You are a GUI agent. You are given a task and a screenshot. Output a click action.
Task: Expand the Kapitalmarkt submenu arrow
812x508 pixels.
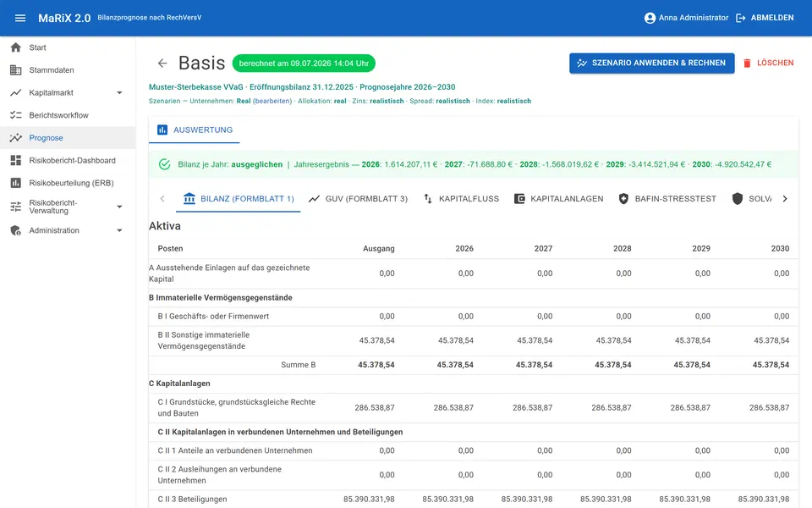pos(119,93)
